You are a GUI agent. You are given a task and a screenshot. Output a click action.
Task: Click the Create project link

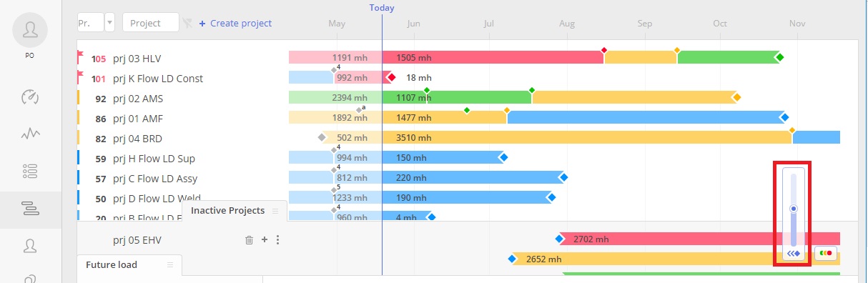235,23
